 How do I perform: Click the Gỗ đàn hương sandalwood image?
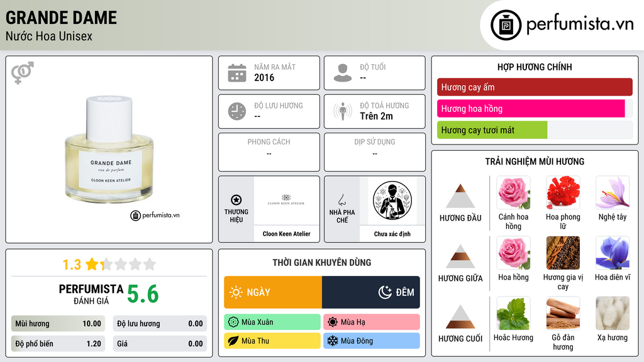563,314
